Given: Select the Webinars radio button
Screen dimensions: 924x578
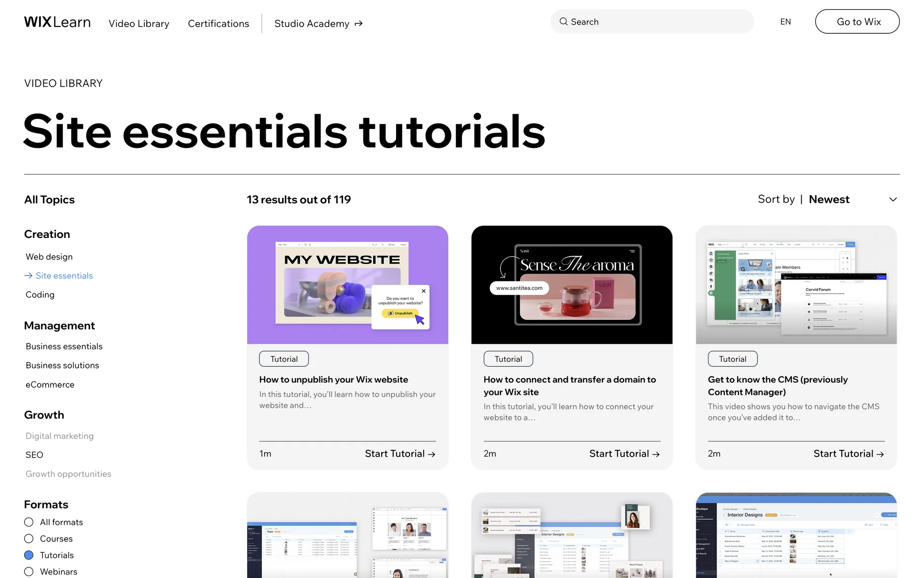Looking at the screenshot, I should tap(29, 572).
